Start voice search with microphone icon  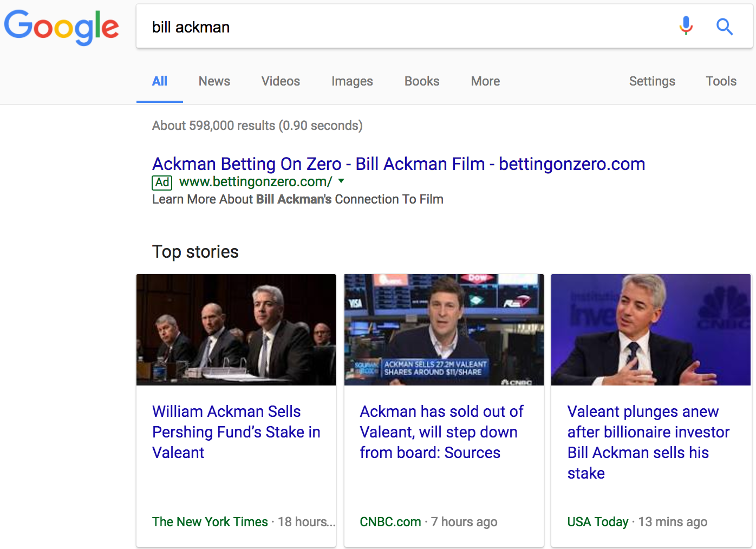coord(686,26)
